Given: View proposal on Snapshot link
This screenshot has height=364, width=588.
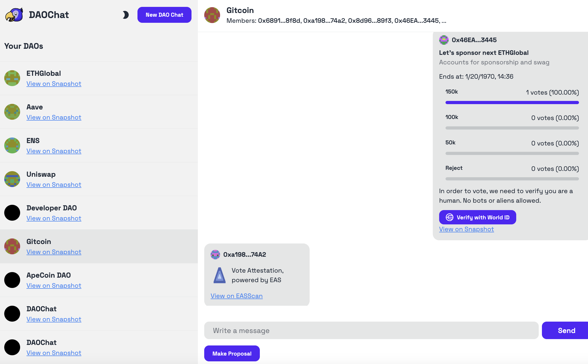Looking at the screenshot, I should pos(466,229).
